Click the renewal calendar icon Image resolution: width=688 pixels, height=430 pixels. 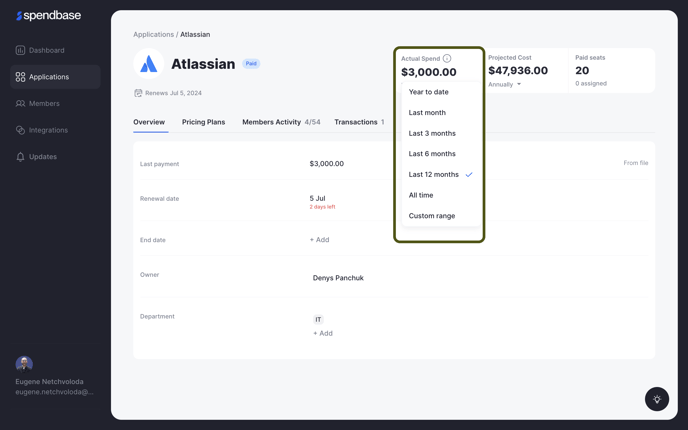138,93
